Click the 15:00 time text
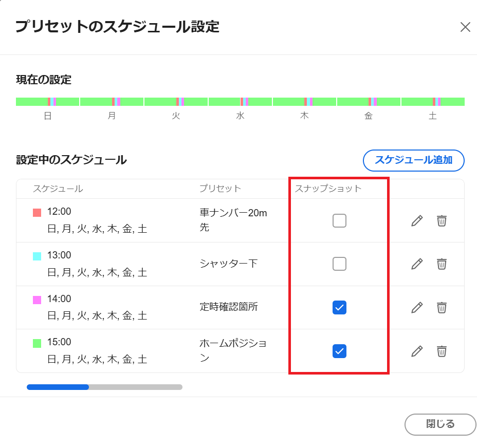Image resolution: width=477 pixels, height=448 pixels. point(59,342)
